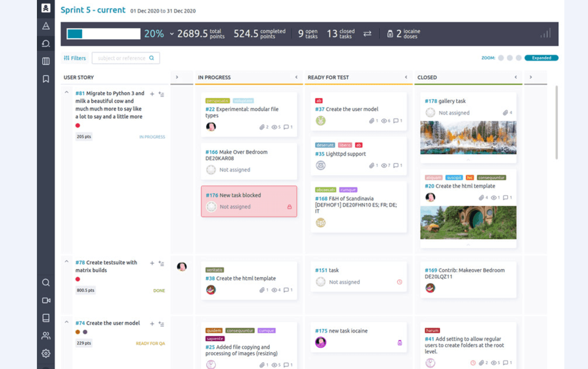Click the watchers eye icon on task #22
The height and width of the screenshot is (369, 588).
click(x=275, y=127)
